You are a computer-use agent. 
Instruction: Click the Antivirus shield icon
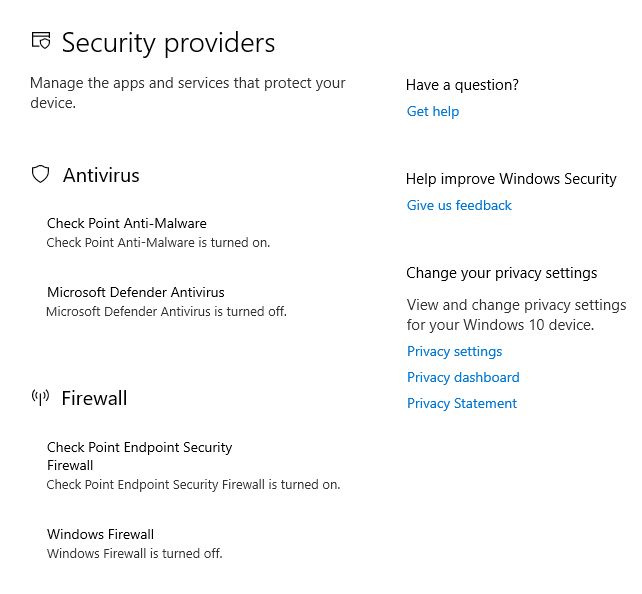click(40, 175)
